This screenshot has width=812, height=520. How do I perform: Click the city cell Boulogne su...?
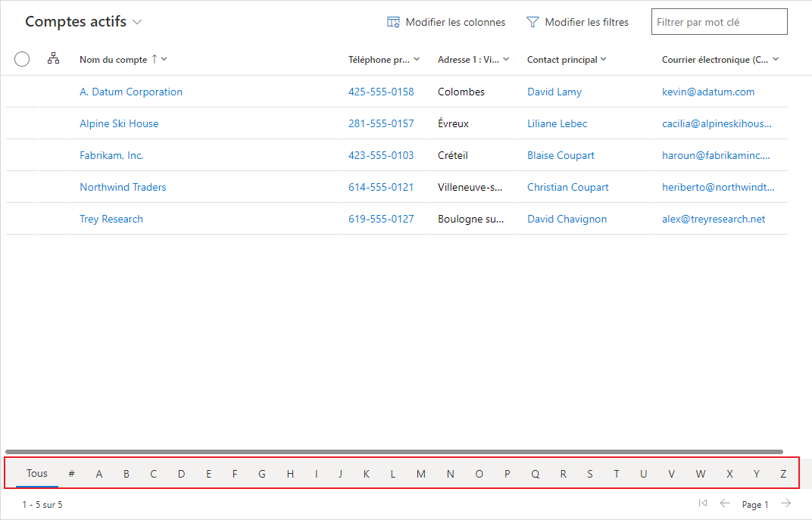click(470, 219)
